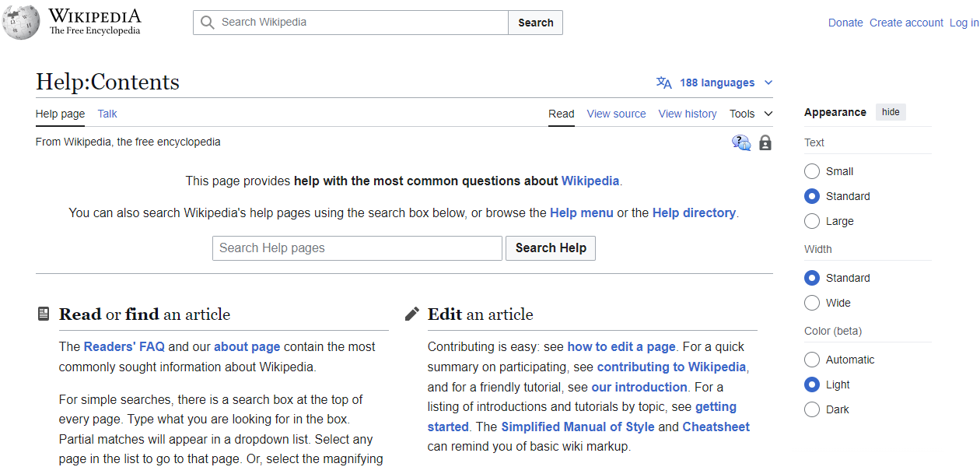Click the page protection padlock icon

(x=765, y=142)
